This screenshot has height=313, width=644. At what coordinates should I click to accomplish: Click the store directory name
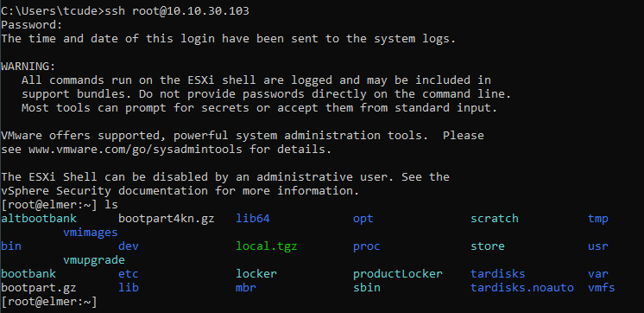488,246
